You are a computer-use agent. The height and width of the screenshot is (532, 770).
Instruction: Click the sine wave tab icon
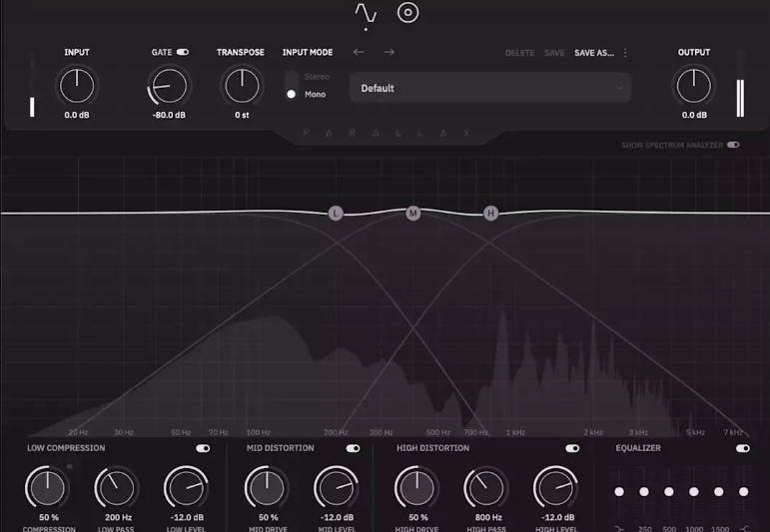(366, 13)
